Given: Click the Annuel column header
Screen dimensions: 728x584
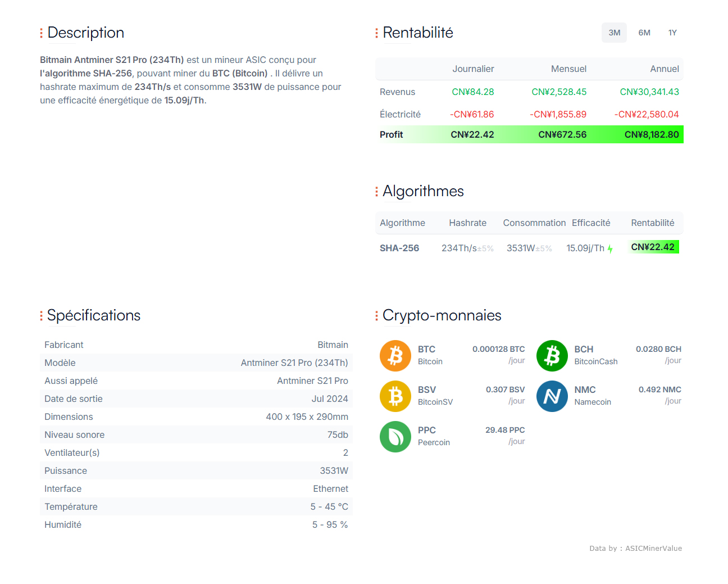Looking at the screenshot, I should coord(665,69).
